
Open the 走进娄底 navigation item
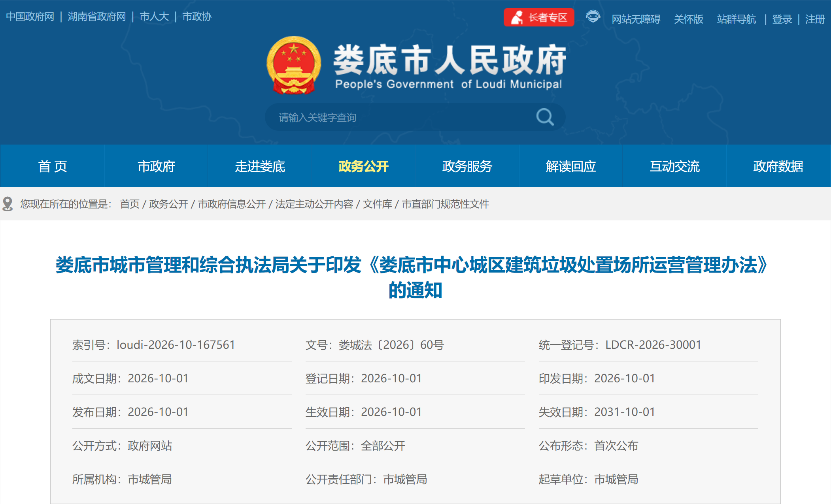pyautogui.click(x=260, y=166)
